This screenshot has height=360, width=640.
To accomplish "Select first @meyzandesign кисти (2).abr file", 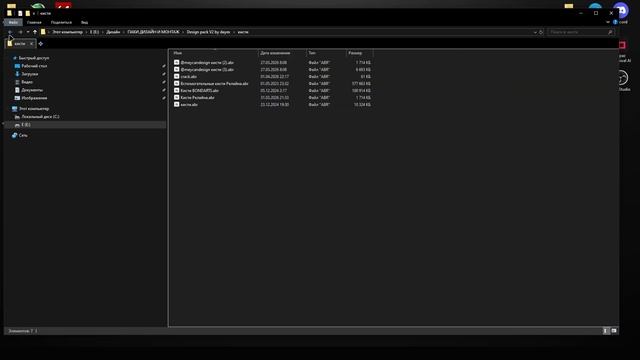I will pyautogui.click(x=207, y=62).
